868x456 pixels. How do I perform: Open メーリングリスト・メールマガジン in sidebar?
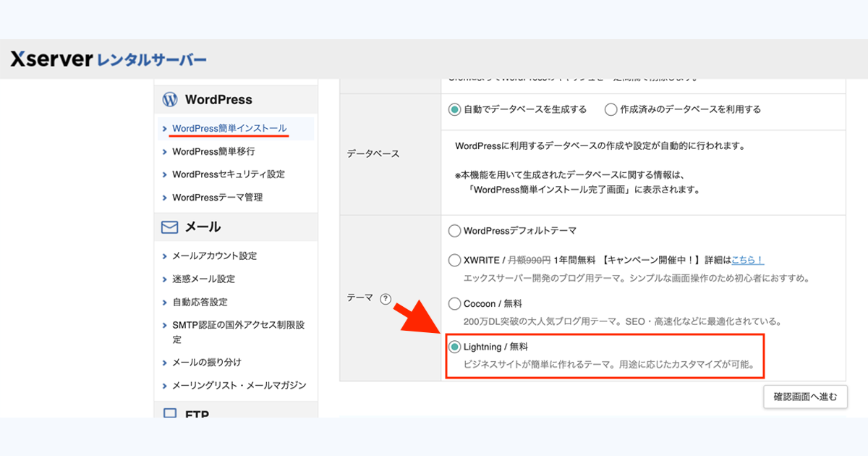pyautogui.click(x=239, y=385)
